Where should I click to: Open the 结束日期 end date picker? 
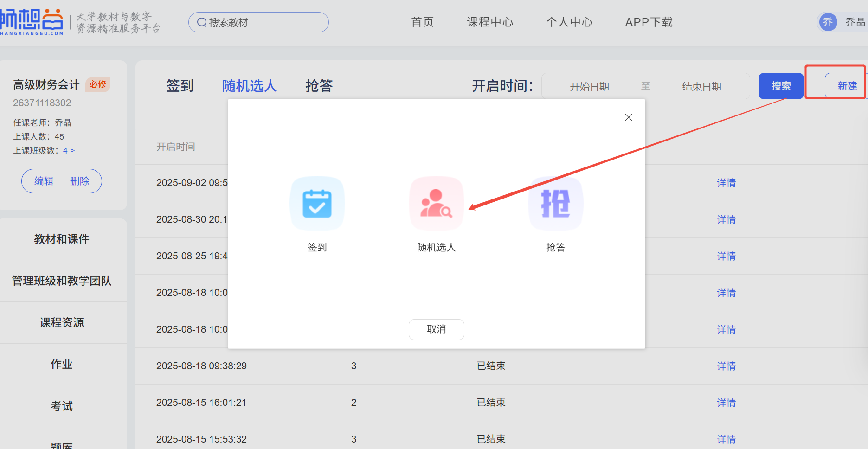point(701,86)
